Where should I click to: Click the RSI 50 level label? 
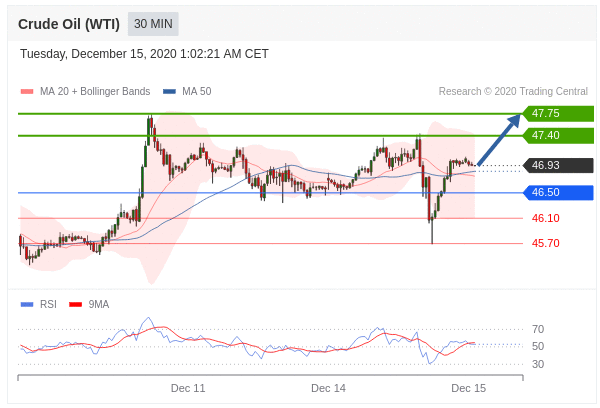(538, 346)
